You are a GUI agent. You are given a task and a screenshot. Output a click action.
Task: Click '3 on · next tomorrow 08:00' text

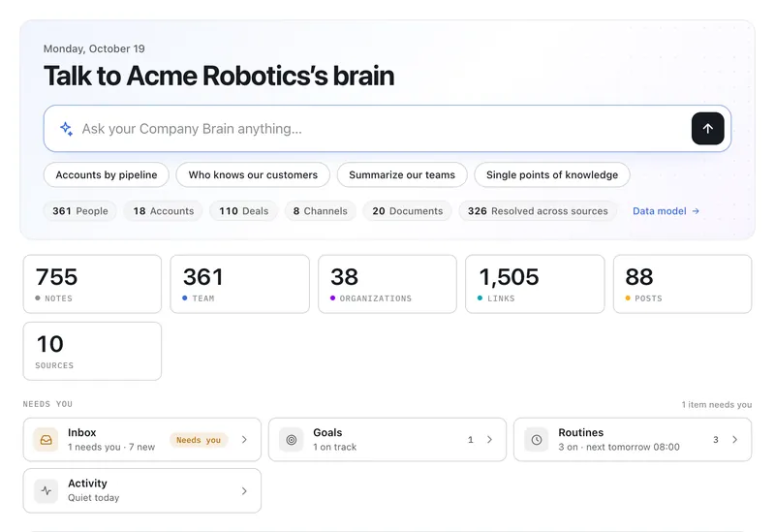tap(619, 447)
